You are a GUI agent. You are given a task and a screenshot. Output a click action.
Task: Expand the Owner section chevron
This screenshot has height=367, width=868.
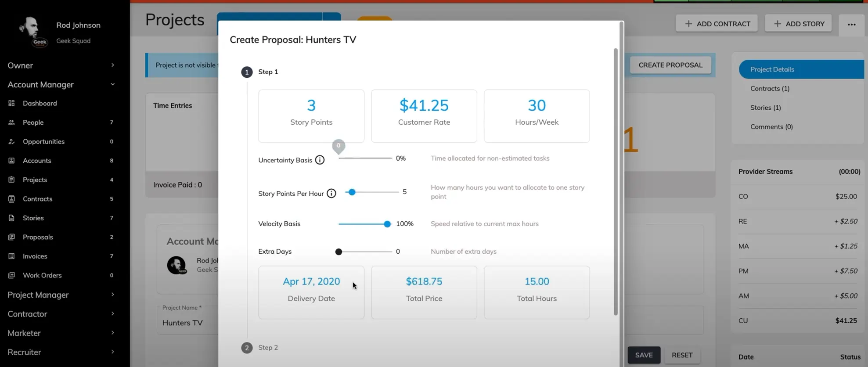[112, 65]
